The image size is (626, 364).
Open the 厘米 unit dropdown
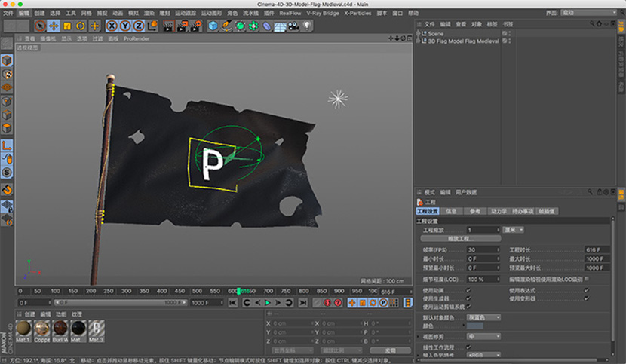click(x=514, y=229)
